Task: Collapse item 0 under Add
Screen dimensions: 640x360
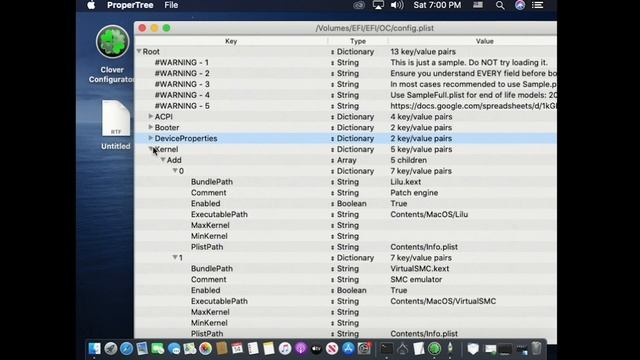Action: 175,171
